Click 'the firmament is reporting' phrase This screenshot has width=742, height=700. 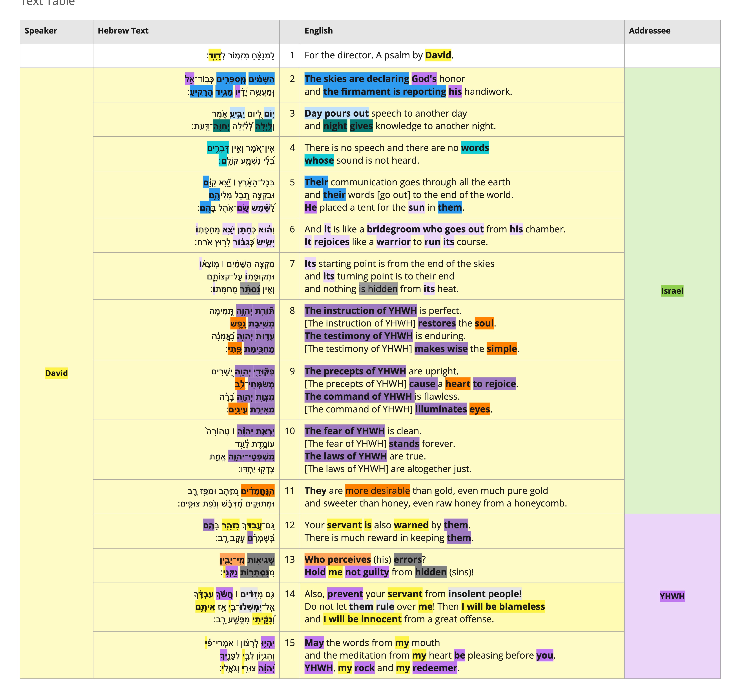click(x=384, y=91)
